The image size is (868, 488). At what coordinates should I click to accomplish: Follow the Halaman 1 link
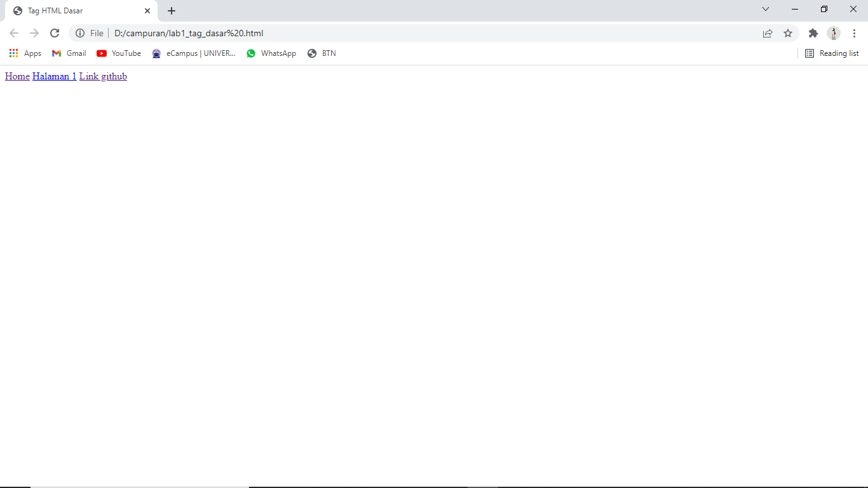pyautogui.click(x=54, y=76)
